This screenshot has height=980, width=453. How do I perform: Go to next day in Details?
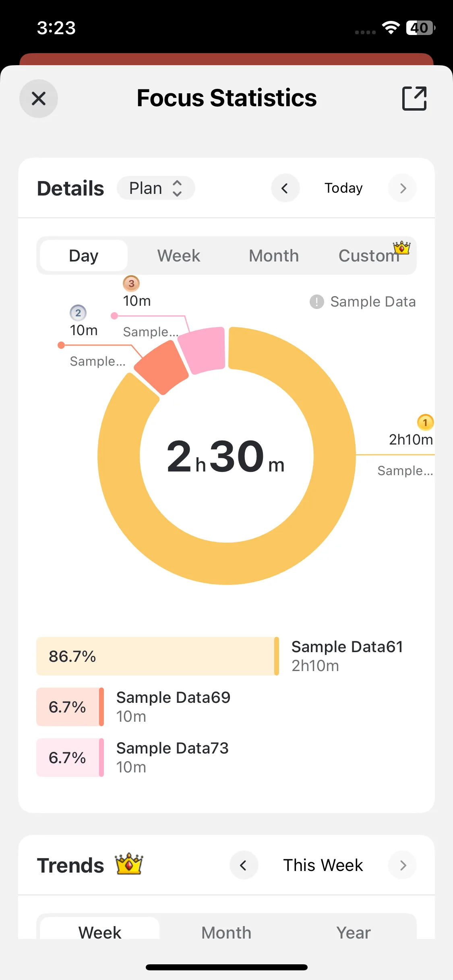click(403, 188)
